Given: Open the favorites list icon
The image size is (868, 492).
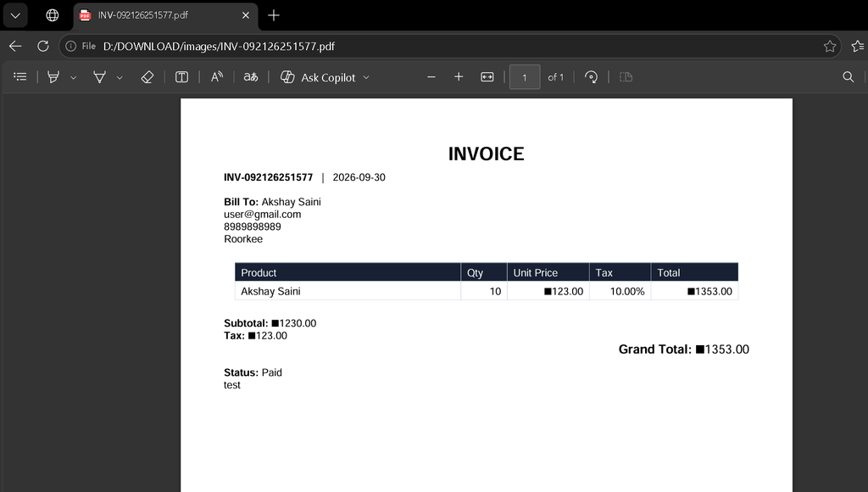Looking at the screenshot, I should (x=858, y=46).
